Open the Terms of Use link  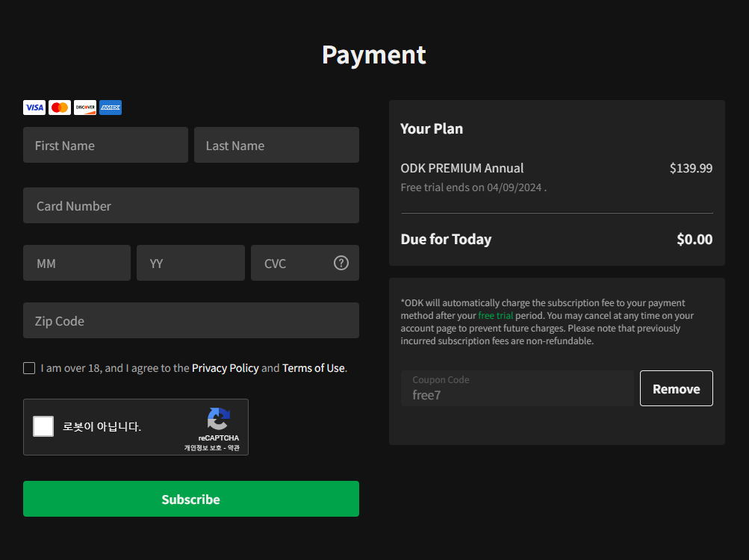(x=314, y=368)
